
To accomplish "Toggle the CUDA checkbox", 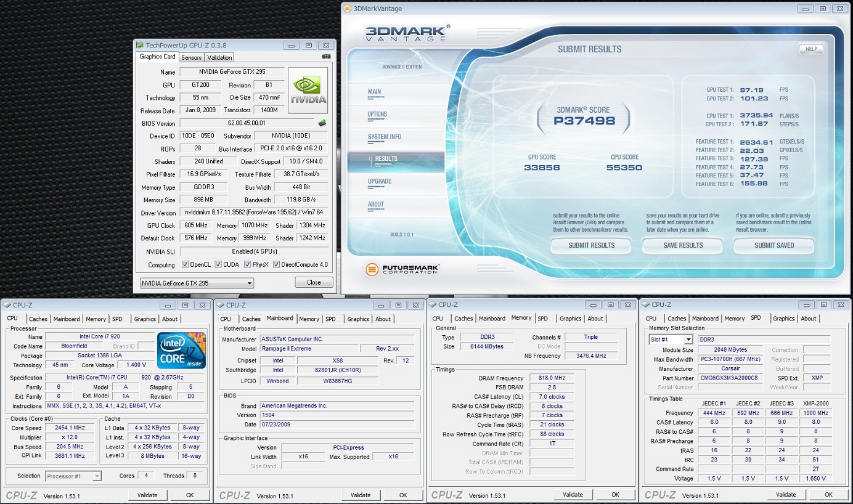I will pyautogui.click(x=218, y=265).
